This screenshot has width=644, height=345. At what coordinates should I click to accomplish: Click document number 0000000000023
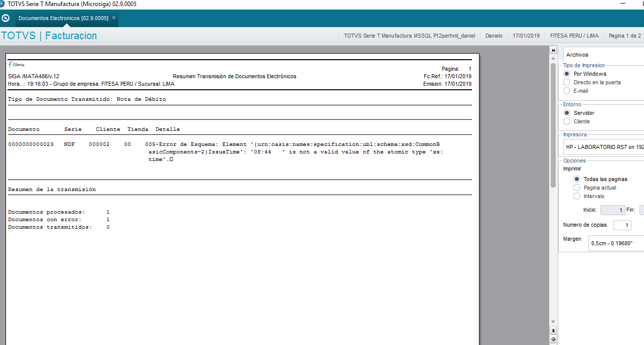click(x=31, y=144)
